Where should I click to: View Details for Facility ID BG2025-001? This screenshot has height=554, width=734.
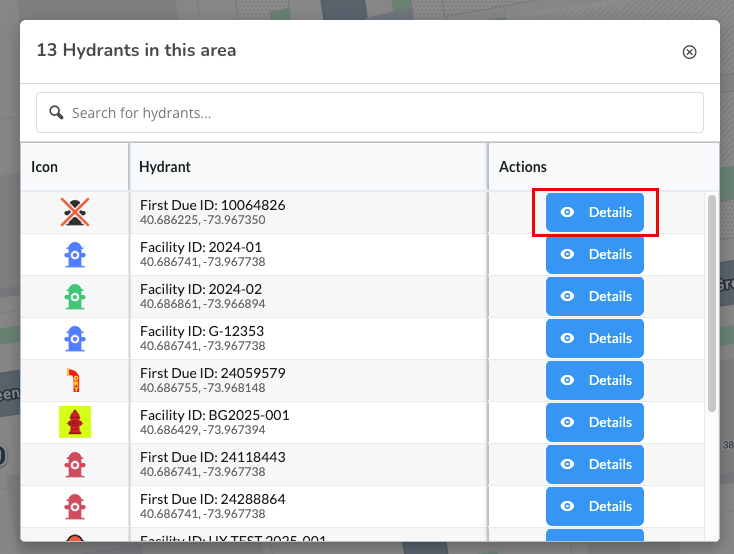pos(595,422)
